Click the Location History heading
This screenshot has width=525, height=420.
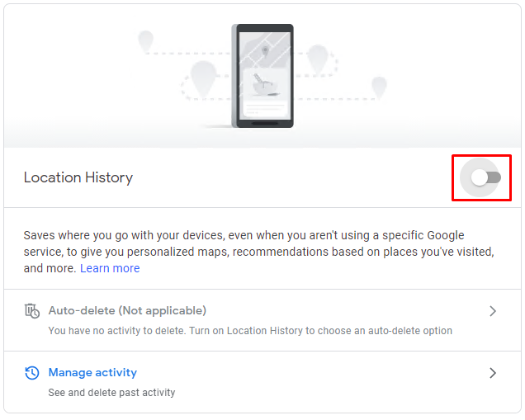click(x=78, y=177)
